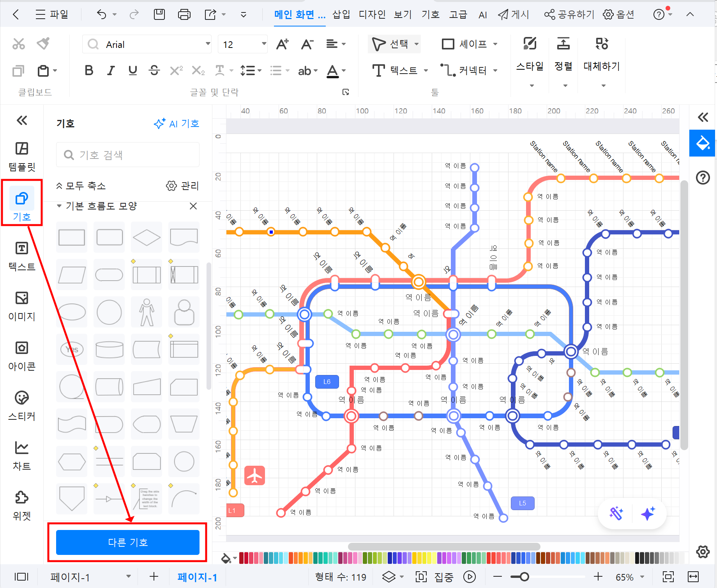Click 모두 축소 link

81,186
